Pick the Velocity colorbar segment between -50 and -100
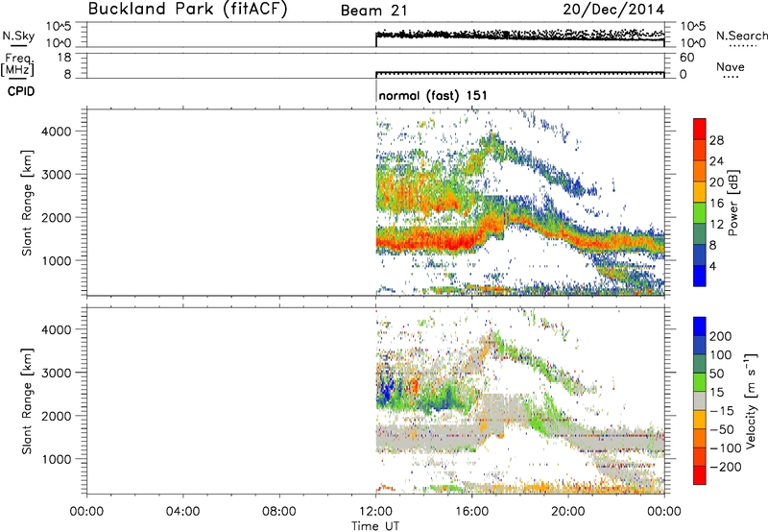This screenshot has width=768, height=532. click(x=700, y=438)
